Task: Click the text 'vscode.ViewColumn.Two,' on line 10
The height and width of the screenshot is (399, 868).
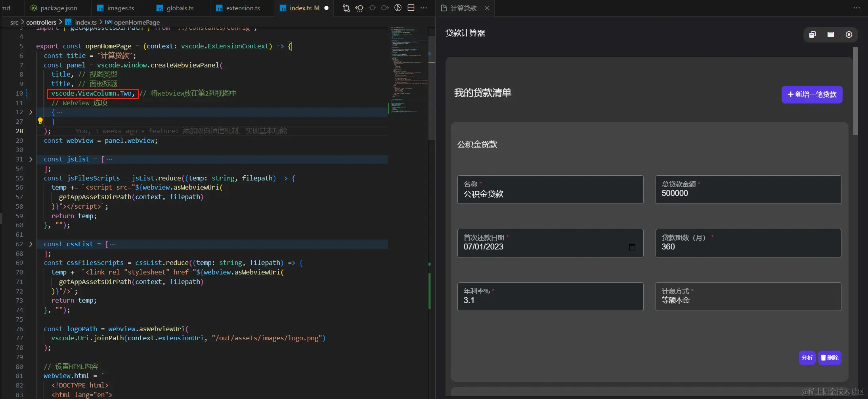Action: click(93, 94)
